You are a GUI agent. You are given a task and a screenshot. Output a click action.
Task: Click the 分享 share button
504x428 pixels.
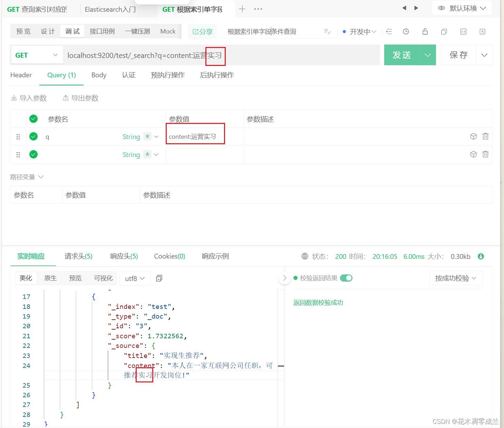click(203, 32)
